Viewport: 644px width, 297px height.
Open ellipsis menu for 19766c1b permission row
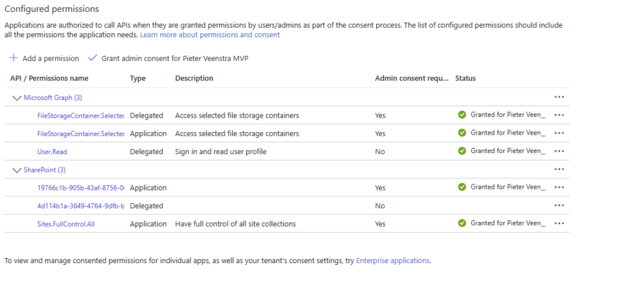click(559, 188)
